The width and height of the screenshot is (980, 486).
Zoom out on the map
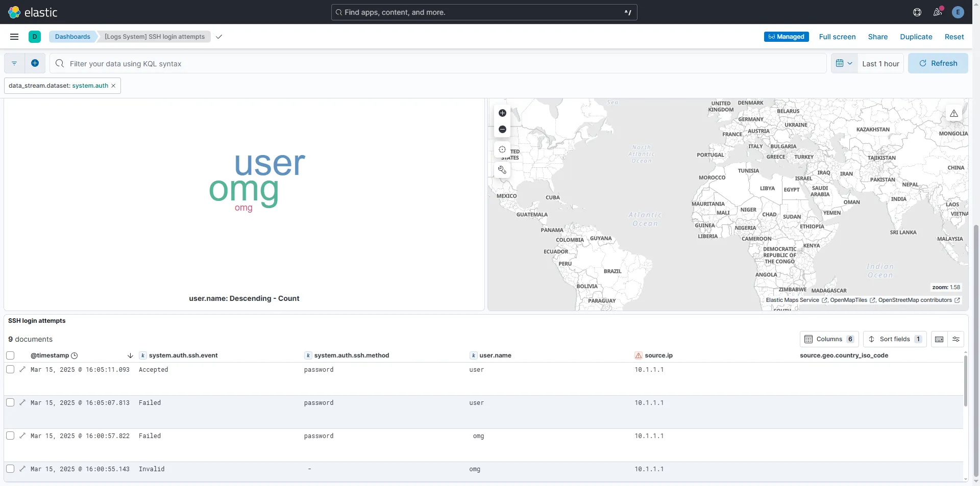point(502,130)
